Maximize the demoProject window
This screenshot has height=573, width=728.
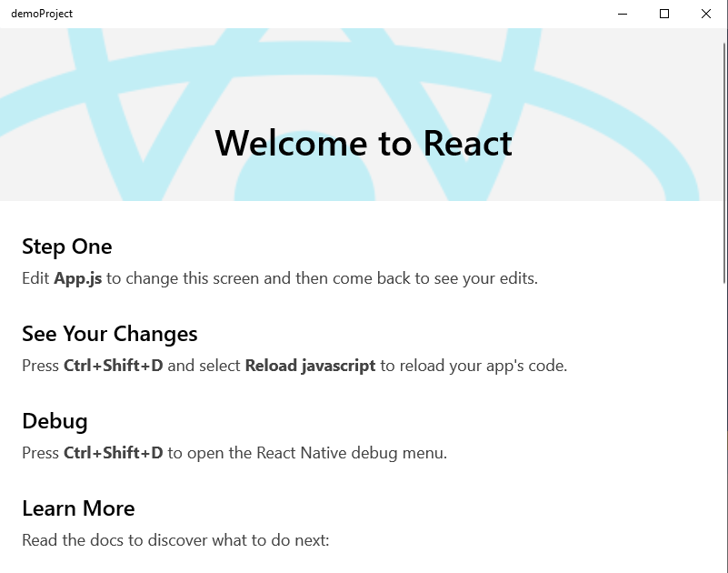[x=663, y=14]
